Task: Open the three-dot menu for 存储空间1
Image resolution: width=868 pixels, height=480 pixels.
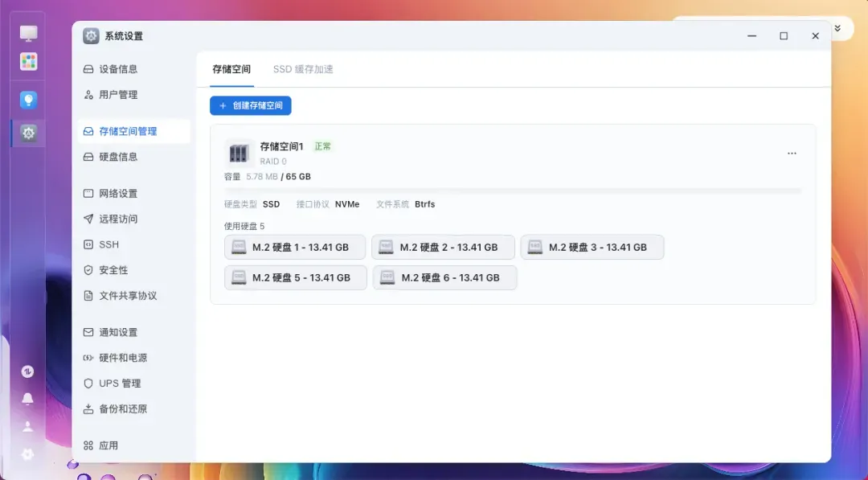Action: point(792,154)
